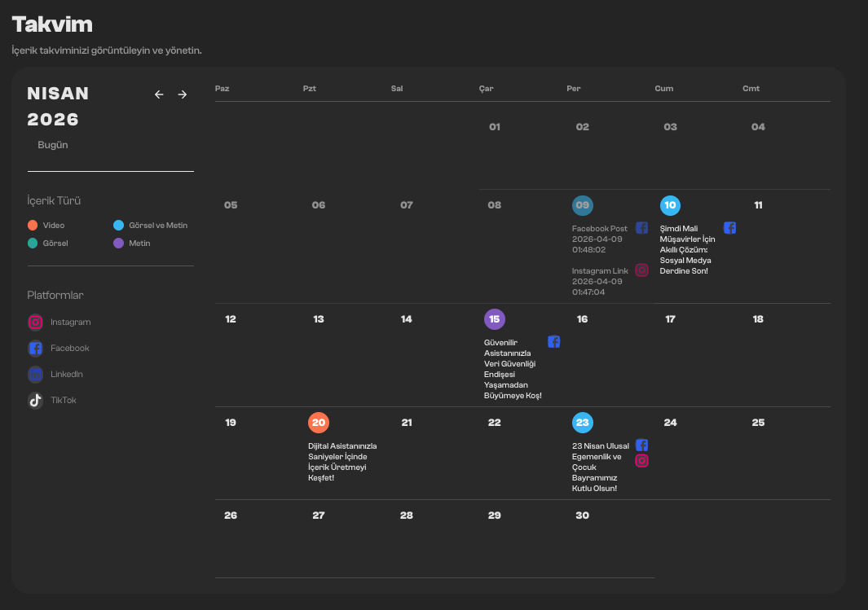This screenshot has width=868, height=610.
Task: Open the Dijital Asistanınızla post on 20
Action: point(342,462)
